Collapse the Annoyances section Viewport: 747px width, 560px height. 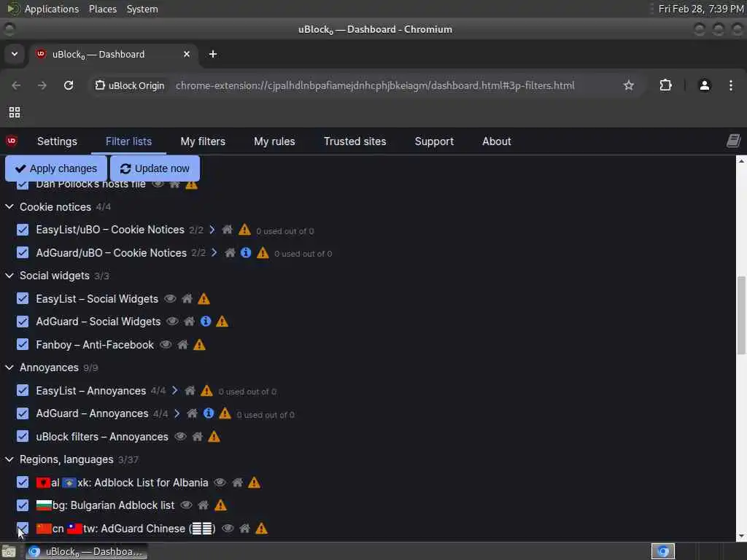point(9,367)
